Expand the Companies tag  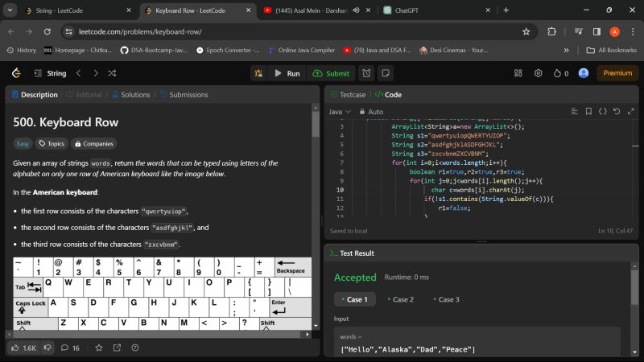(94, 144)
